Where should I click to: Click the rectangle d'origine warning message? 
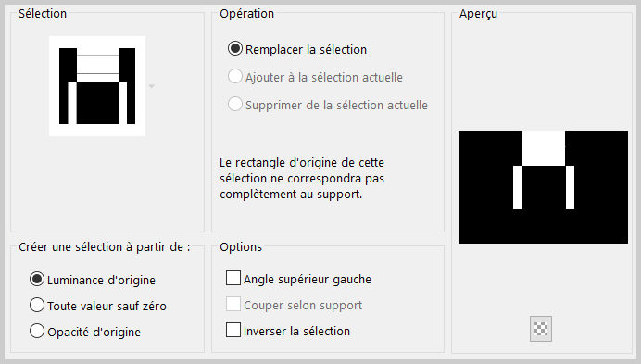302,179
